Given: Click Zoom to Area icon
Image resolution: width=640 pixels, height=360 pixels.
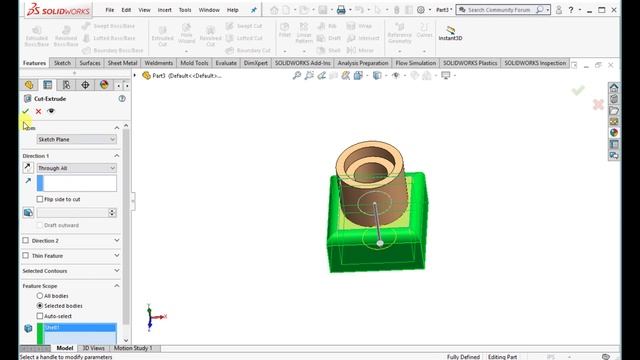Looking at the screenshot, I should (x=309, y=75).
